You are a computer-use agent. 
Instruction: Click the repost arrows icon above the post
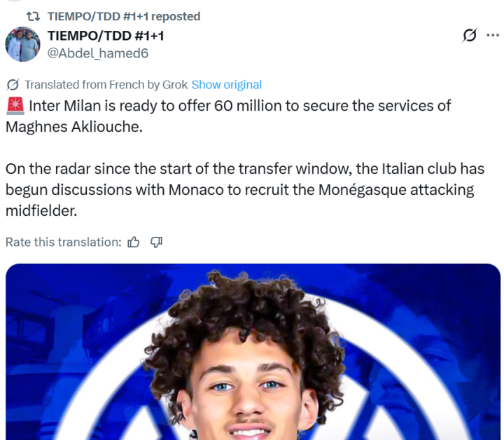[x=33, y=16]
